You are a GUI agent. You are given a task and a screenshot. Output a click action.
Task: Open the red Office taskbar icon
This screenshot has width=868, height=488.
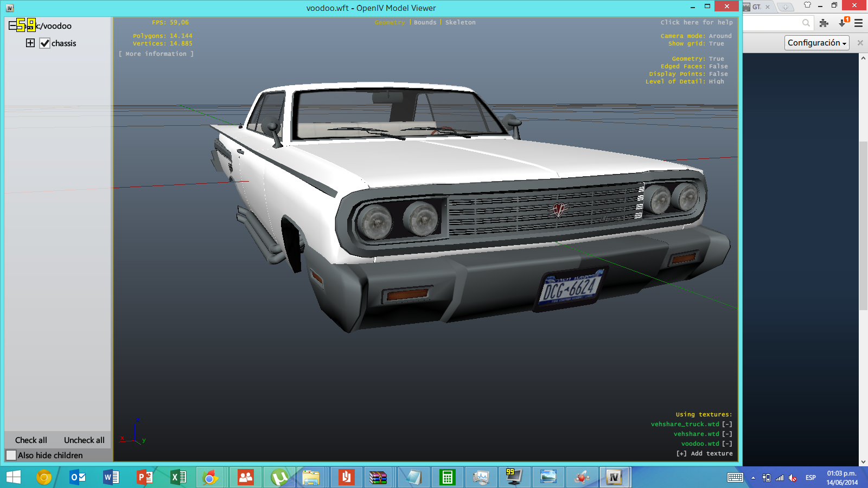[x=346, y=477]
